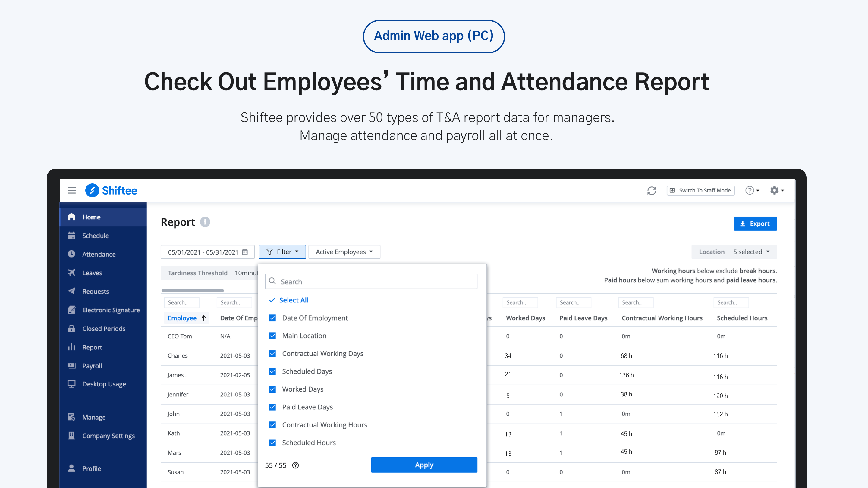Click the Report info icon
The width and height of the screenshot is (868, 488).
click(205, 222)
